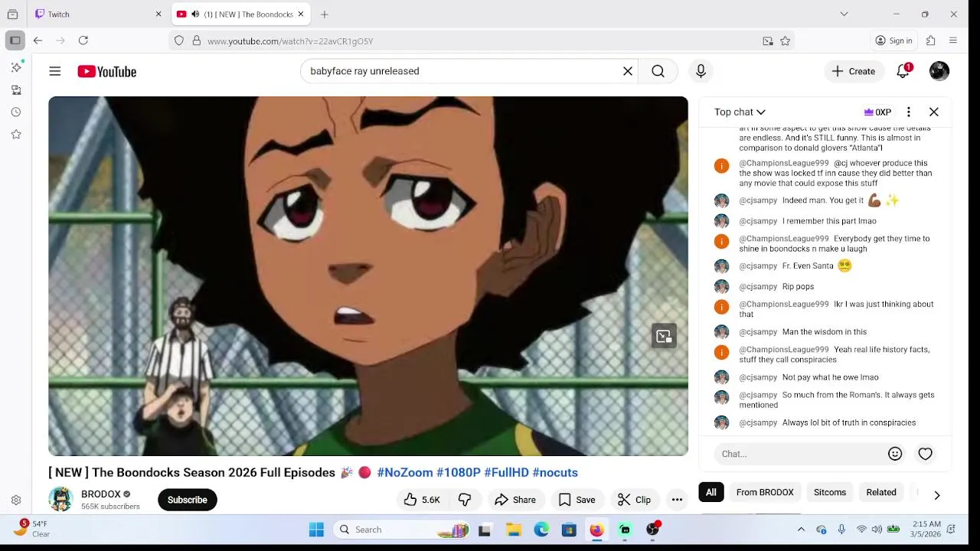Like the video with 5.6K likes
Screen dimensions: 980x551
point(422,500)
